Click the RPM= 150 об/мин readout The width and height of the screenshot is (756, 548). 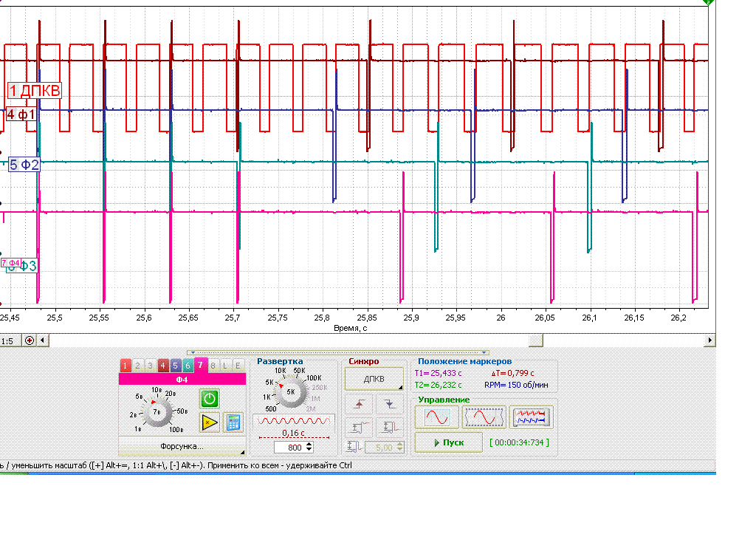(516, 385)
